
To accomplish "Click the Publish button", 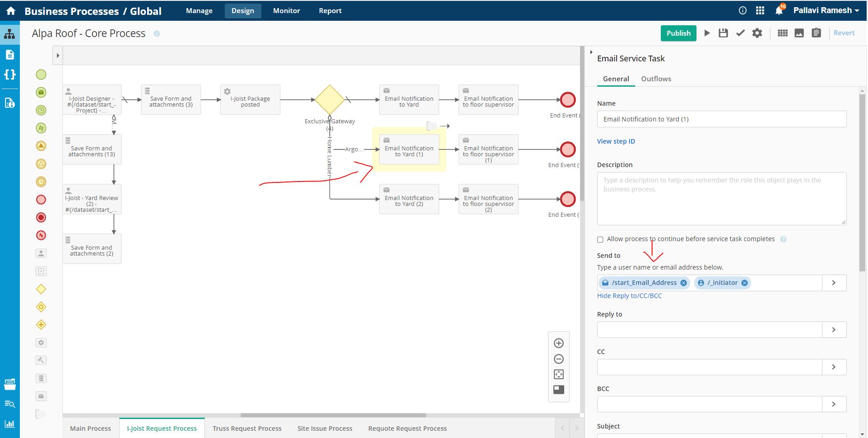I will pos(678,33).
